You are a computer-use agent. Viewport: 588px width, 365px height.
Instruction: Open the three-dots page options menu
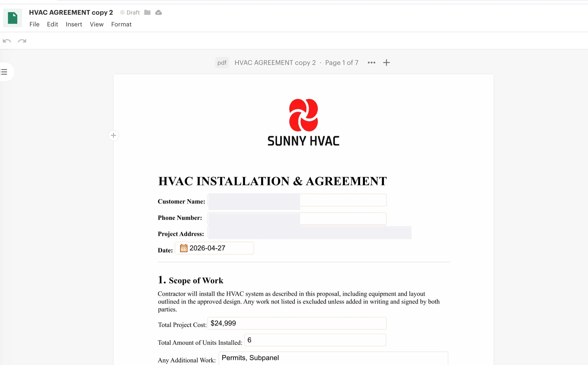click(x=371, y=63)
